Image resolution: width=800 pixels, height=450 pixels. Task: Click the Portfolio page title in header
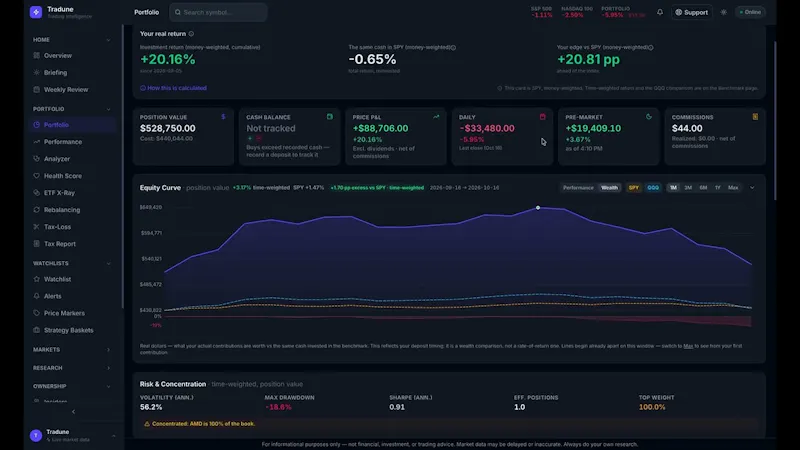[146, 12]
